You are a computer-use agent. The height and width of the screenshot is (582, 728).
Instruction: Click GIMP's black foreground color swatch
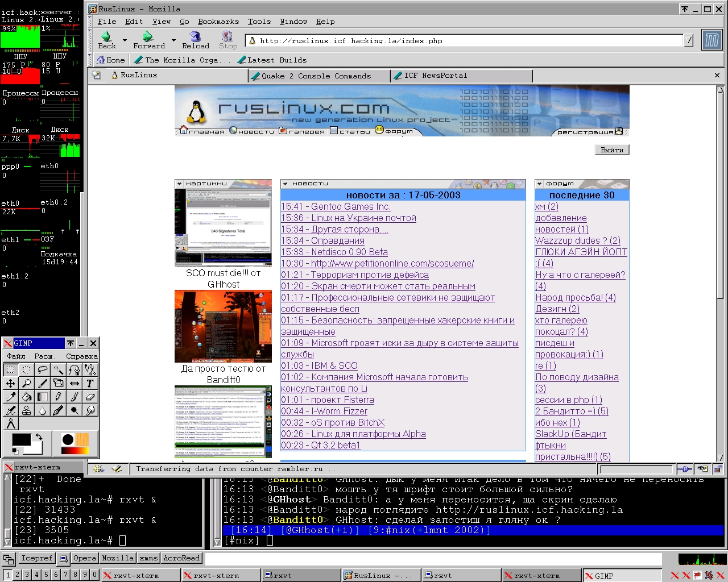[21, 439]
